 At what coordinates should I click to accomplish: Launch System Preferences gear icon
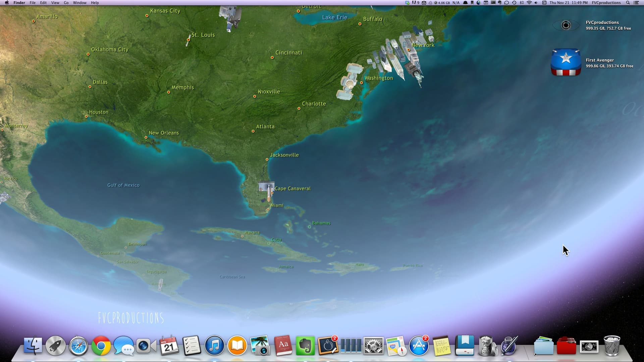[373, 346]
